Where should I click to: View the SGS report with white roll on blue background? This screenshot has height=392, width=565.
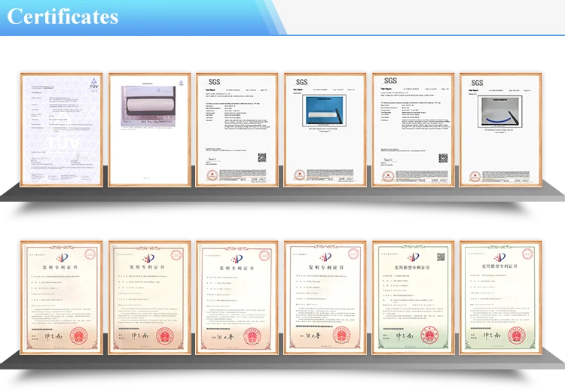(x=325, y=130)
